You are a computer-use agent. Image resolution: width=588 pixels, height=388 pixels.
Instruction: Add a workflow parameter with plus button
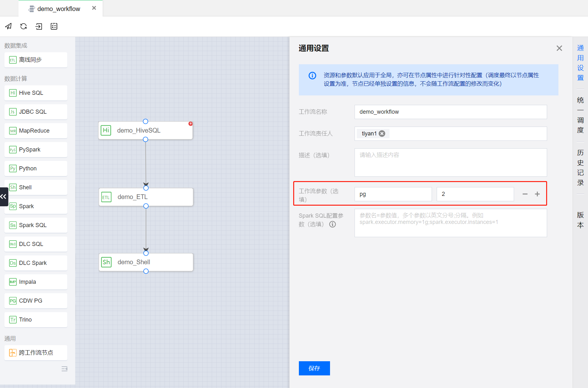pos(537,194)
